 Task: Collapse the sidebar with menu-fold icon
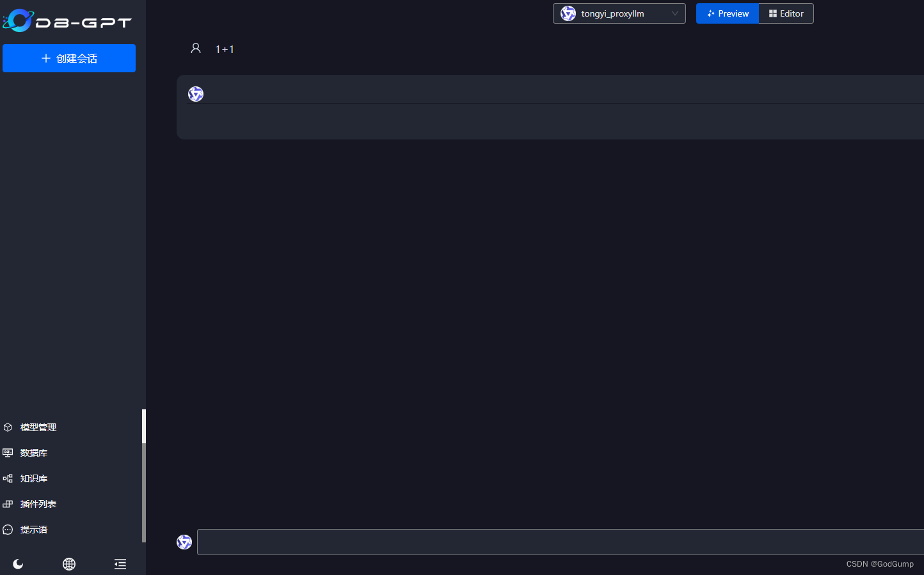point(120,564)
